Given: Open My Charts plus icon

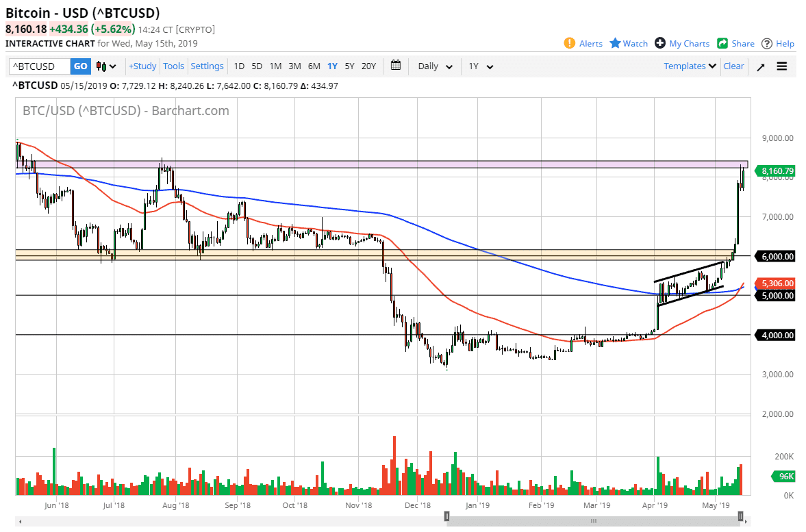Looking at the screenshot, I should pos(660,43).
